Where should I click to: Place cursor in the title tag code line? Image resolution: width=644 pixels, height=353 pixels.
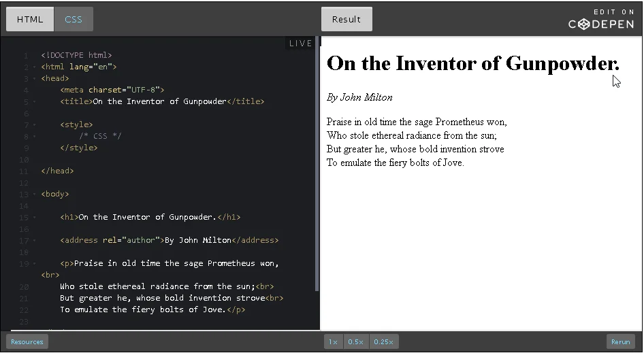tap(161, 102)
